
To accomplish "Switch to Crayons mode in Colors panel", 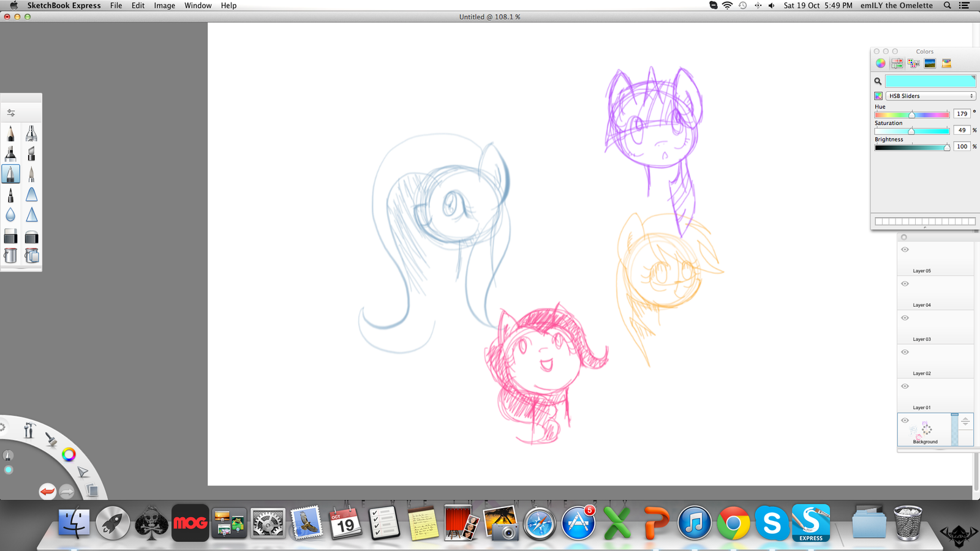I will pyautogui.click(x=946, y=63).
